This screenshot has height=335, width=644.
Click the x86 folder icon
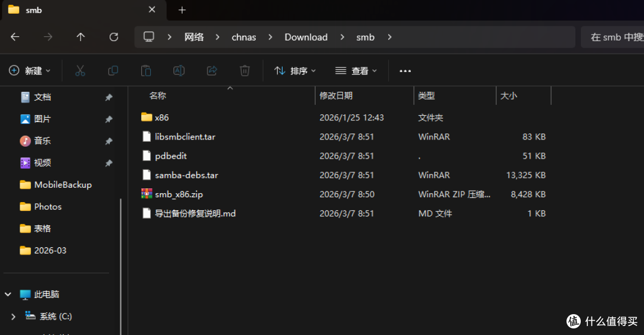pos(147,117)
